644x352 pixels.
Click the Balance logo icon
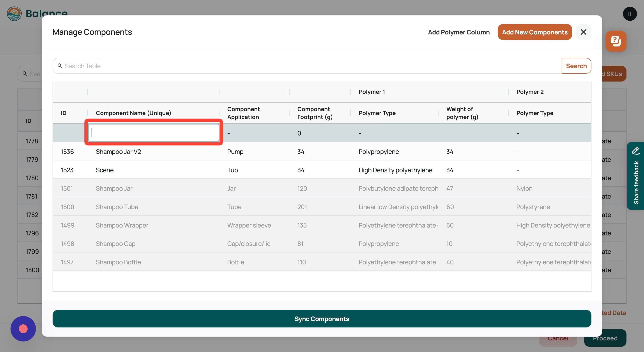[x=14, y=14]
